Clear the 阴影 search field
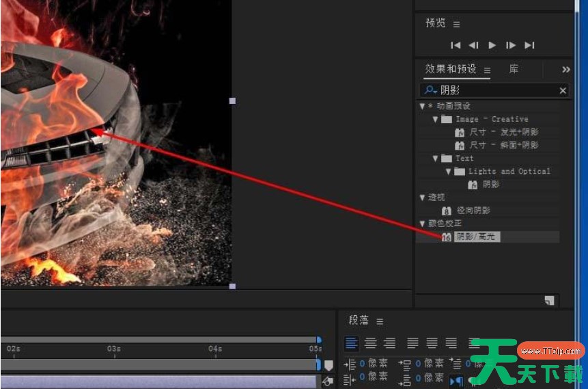The image size is (588, 389). click(x=563, y=90)
